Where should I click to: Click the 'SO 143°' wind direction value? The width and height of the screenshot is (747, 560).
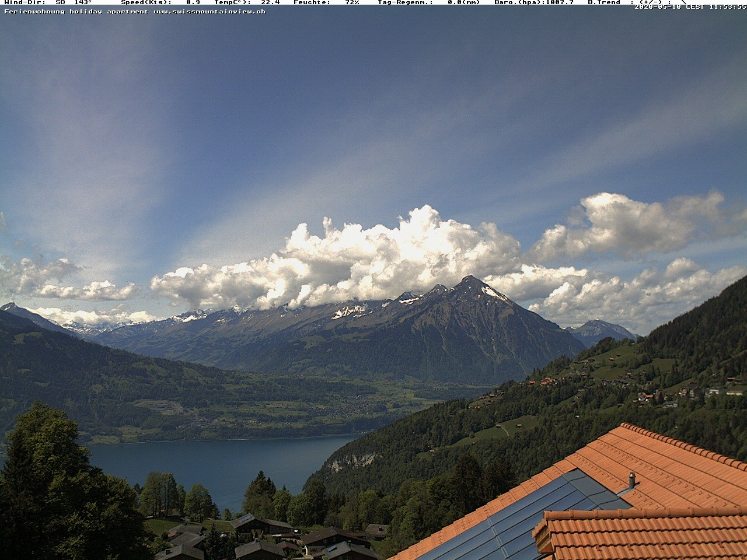point(74,2)
